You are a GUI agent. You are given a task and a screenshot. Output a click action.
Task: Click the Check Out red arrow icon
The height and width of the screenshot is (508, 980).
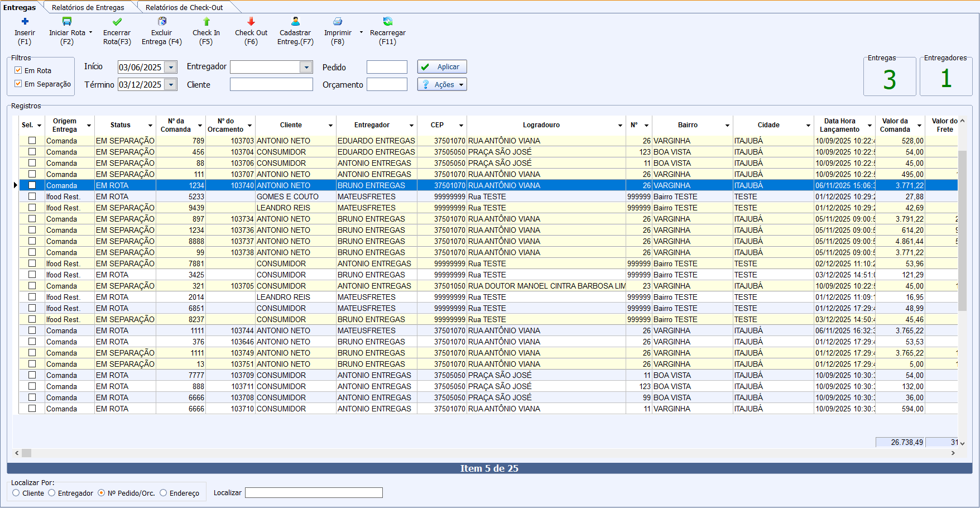coord(251,22)
